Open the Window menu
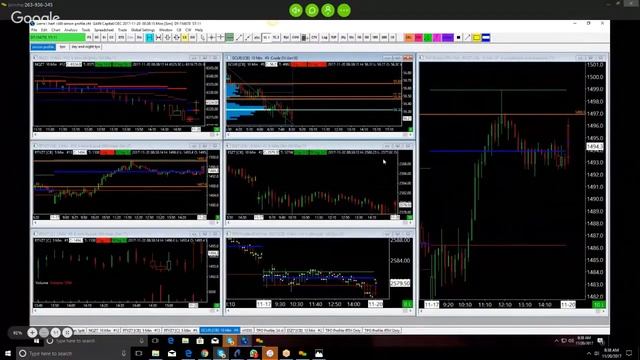Viewport: 640px width, 360px height. [x=165, y=30]
